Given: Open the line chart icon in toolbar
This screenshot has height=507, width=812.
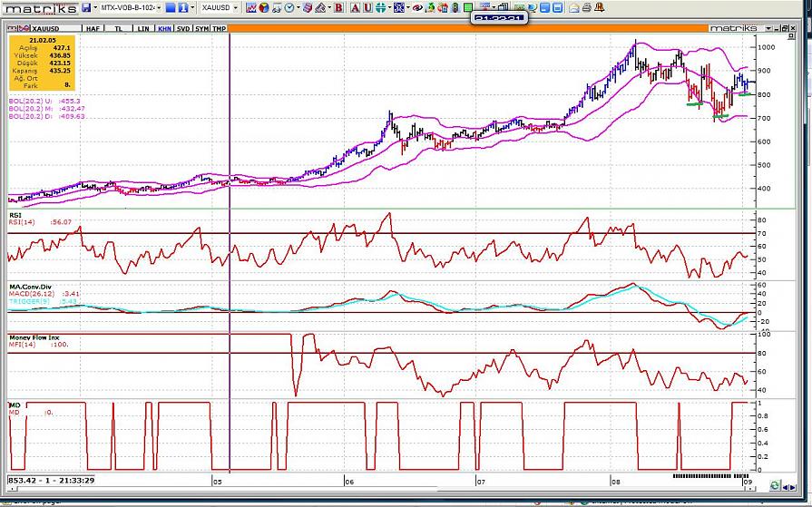Looking at the screenshot, I should 249,7.
